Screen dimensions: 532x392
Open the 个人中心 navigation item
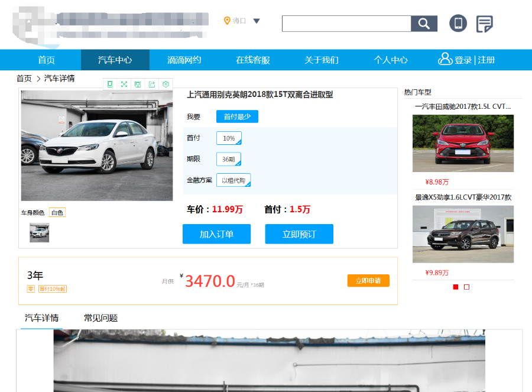tap(391, 60)
